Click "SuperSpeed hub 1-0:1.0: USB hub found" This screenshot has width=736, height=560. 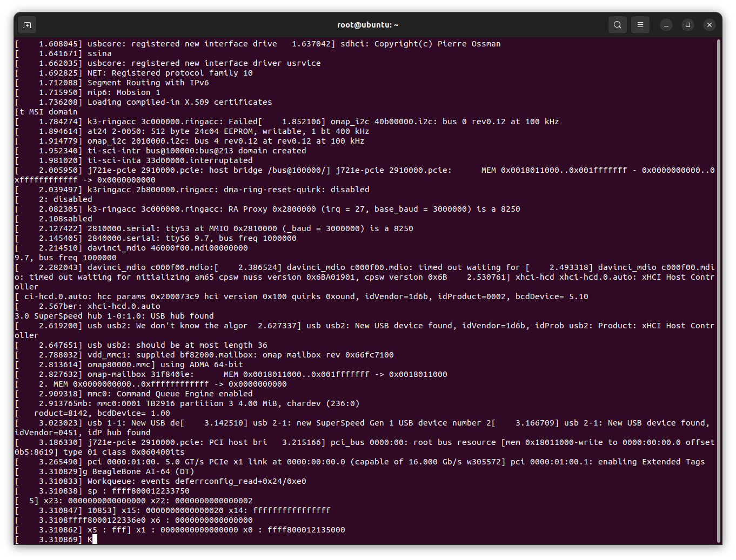[x=124, y=316]
